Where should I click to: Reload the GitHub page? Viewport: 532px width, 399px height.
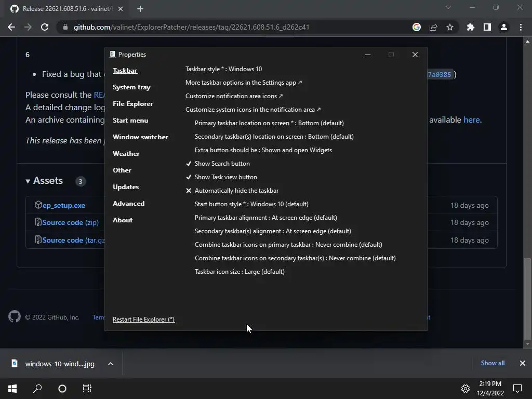[x=45, y=27]
